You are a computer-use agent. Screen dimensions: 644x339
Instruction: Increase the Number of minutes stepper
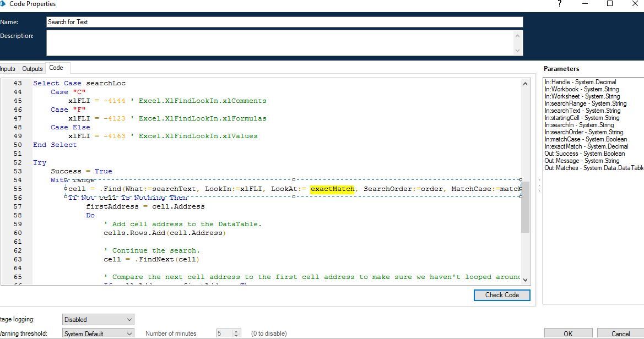237,331
